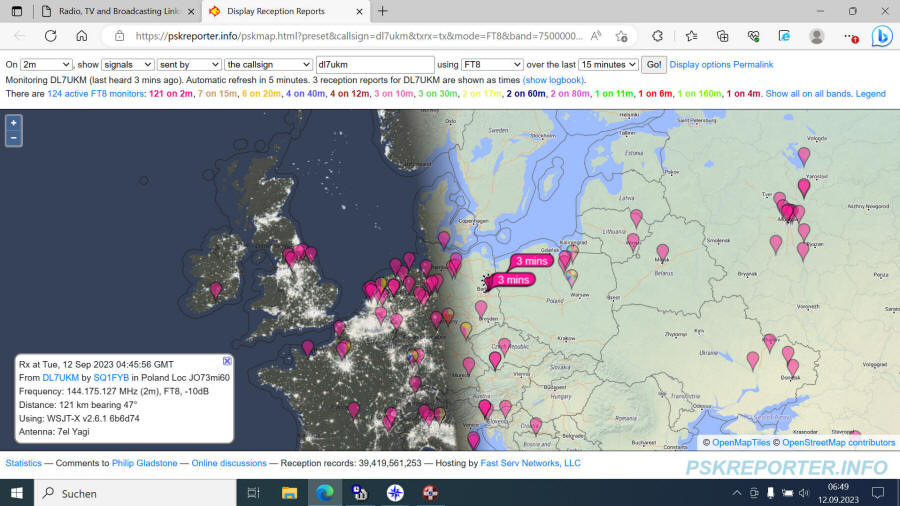Click in the callsign input field
Viewport: 900px width, 506px height.
[375, 64]
